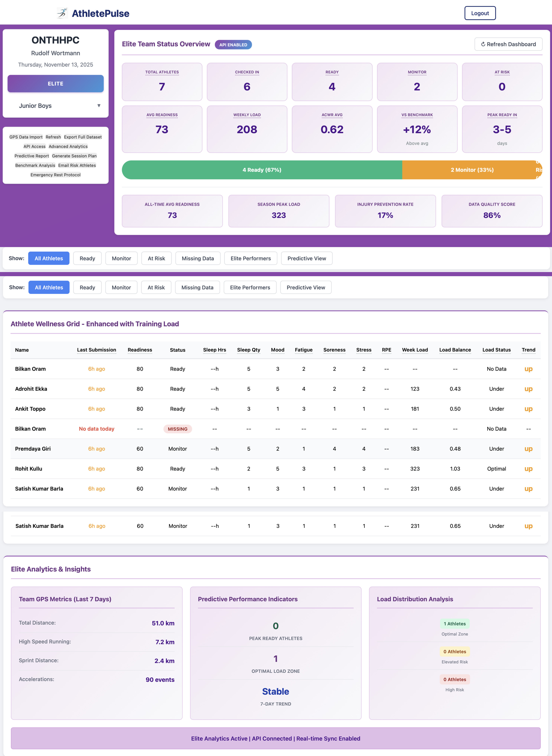Switch to Predictive View

coord(306,258)
